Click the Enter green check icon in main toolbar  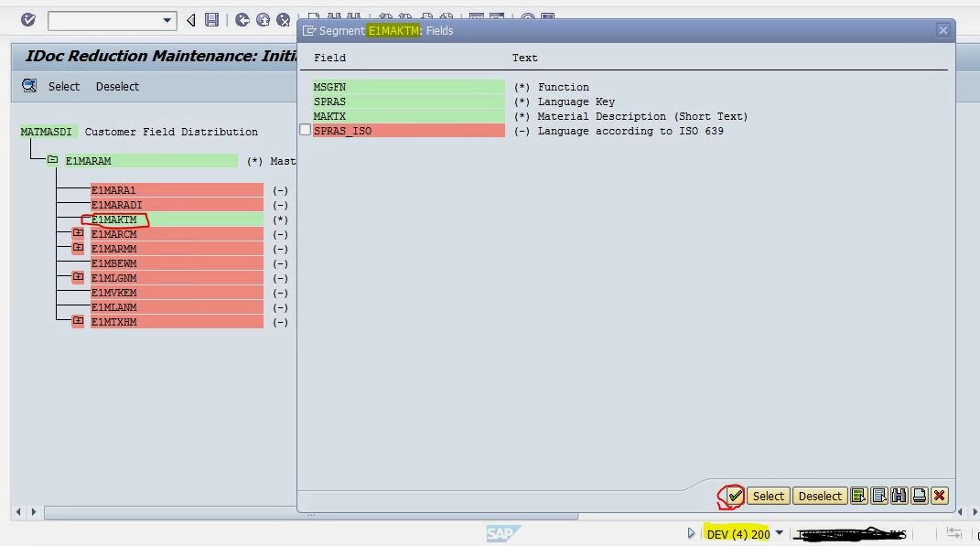pos(28,20)
